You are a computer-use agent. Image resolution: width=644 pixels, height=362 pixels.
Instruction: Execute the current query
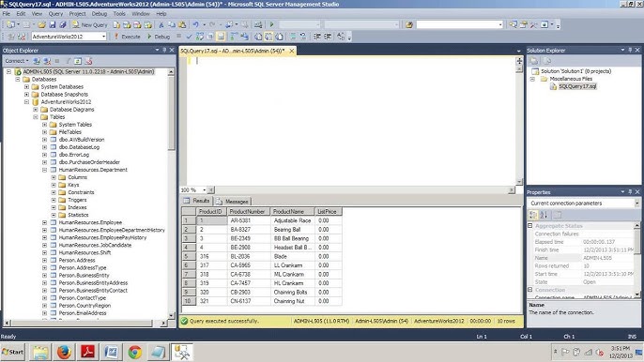tap(128, 37)
